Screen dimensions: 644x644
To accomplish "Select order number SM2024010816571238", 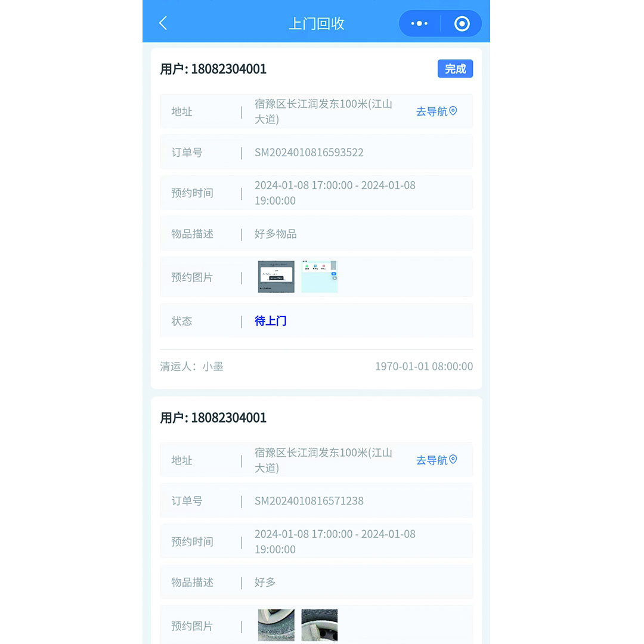I will pyautogui.click(x=309, y=501).
